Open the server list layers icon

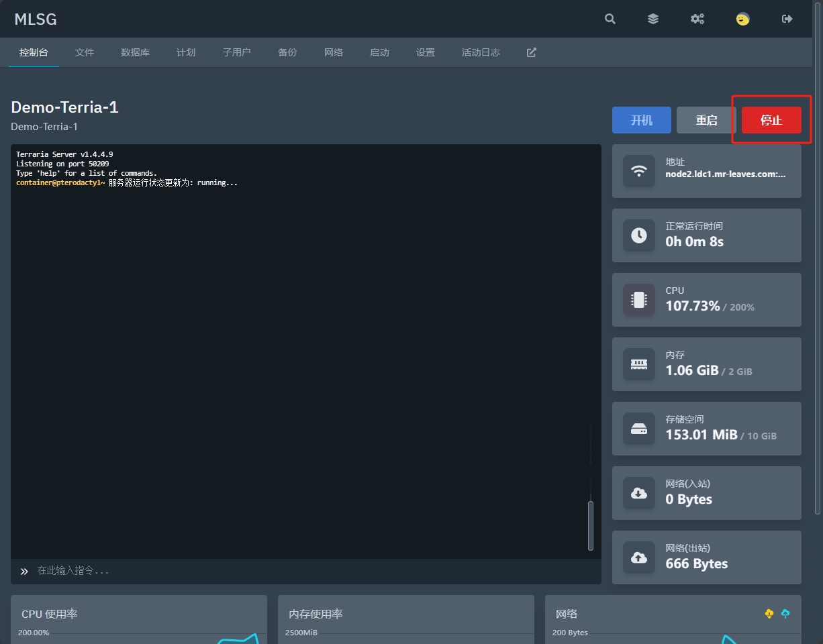pos(653,19)
